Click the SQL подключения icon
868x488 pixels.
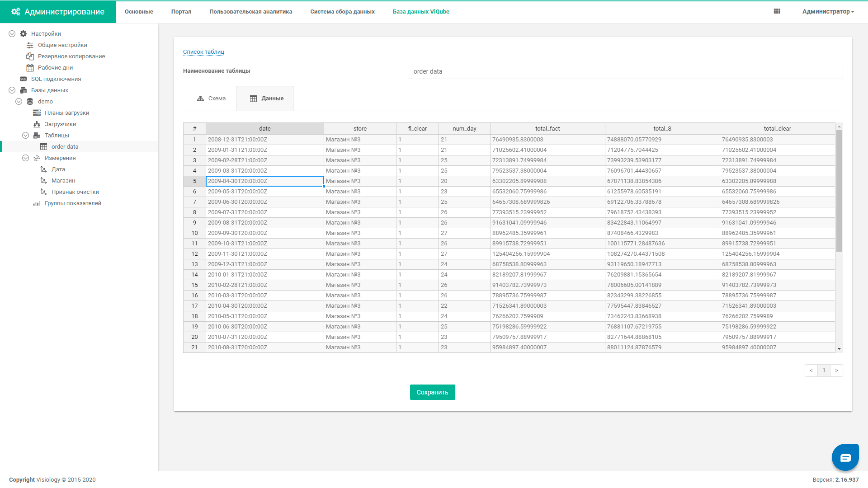24,79
